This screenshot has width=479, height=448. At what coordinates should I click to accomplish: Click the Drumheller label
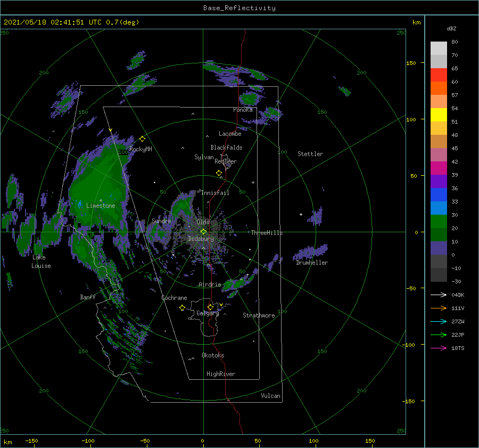click(312, 263)
